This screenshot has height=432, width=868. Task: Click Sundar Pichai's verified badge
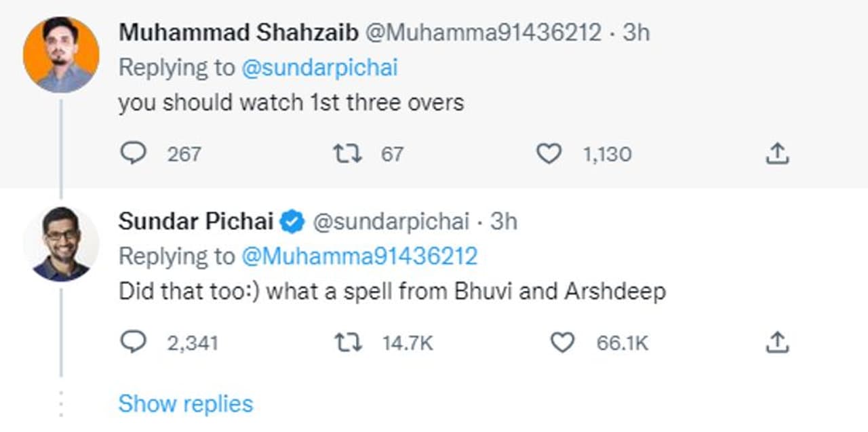[292, 222]
